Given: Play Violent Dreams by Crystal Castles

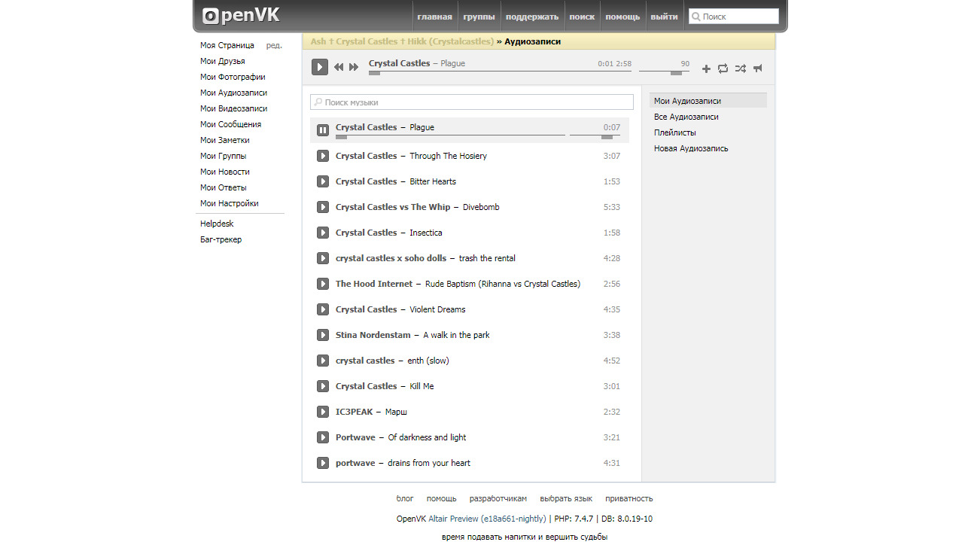Looking at the screenshot, I should tap(323, 309).
